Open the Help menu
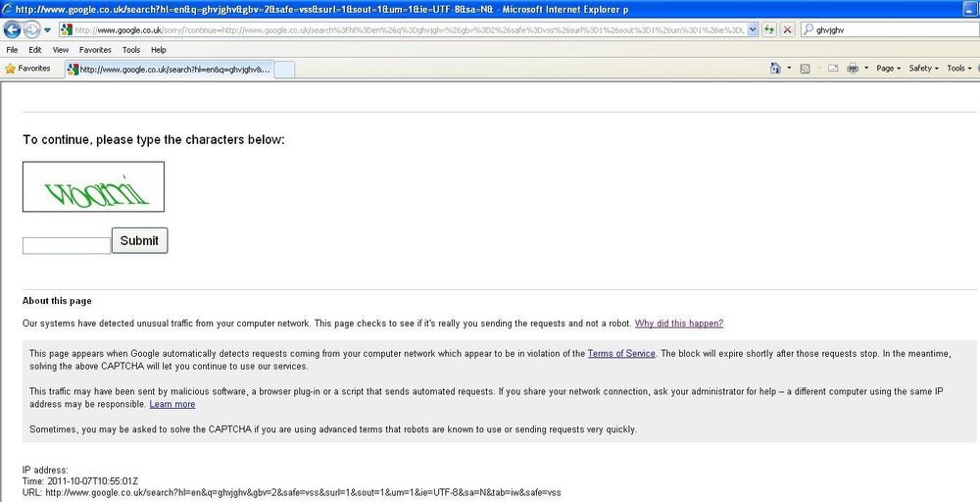Viewport: 980px width, 502px height. tap(159, 50)
